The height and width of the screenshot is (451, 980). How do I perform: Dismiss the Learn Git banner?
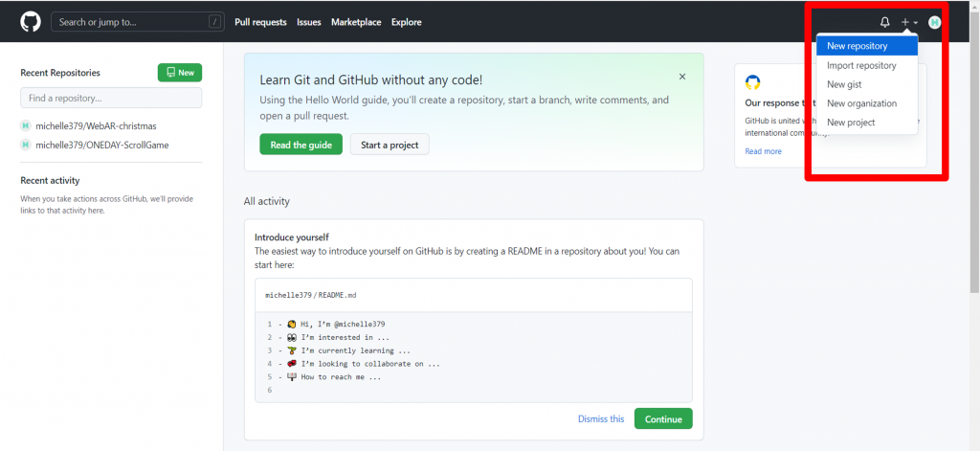coord(681,77)
